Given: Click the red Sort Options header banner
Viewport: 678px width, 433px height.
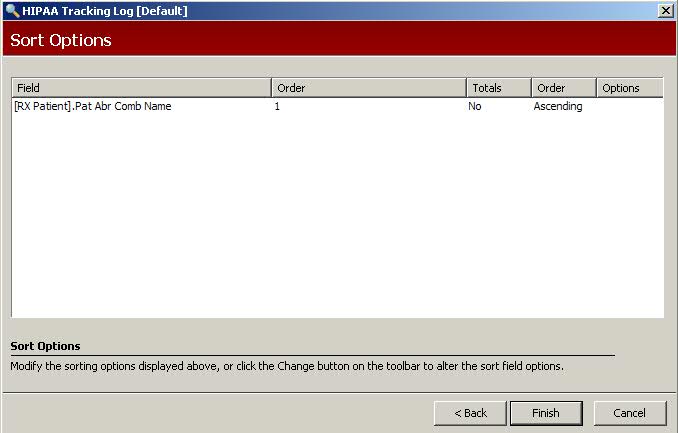Looking at the screenshot, I should tap(338, 40).
